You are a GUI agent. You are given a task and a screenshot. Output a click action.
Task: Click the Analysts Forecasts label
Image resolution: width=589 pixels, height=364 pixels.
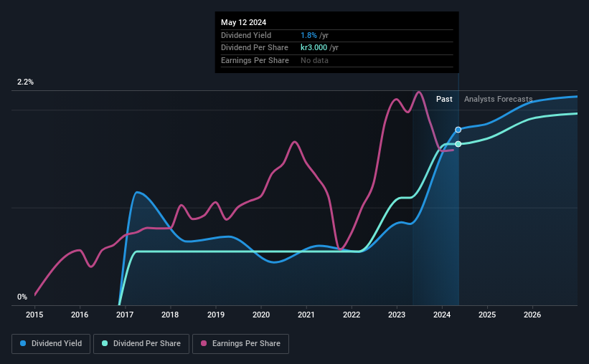(x=498, y=99)
